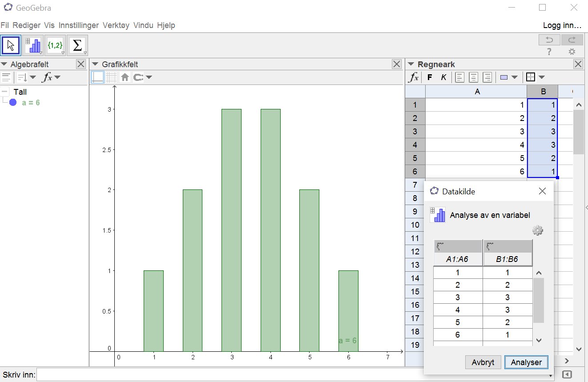Image resolution: width=588 pixels, height=382 pixels.
Task: Select the Move arrow tool
Action: tap(11, 45)
